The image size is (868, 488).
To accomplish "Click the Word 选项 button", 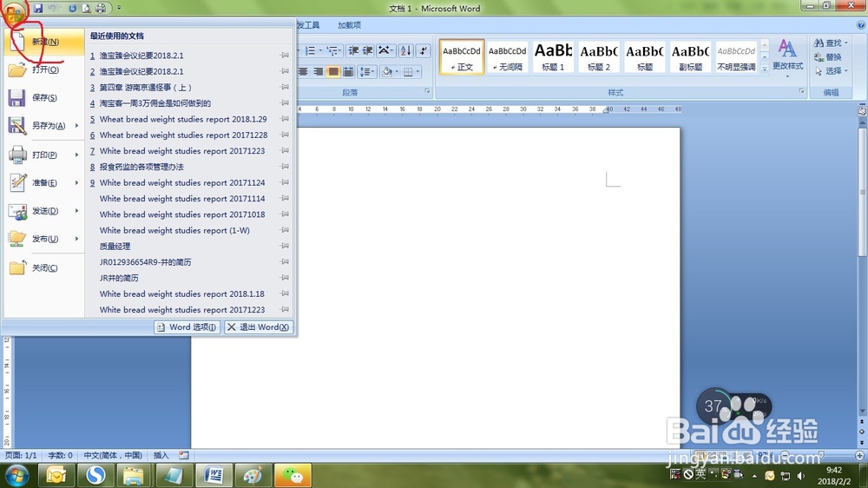I will 187,327.
